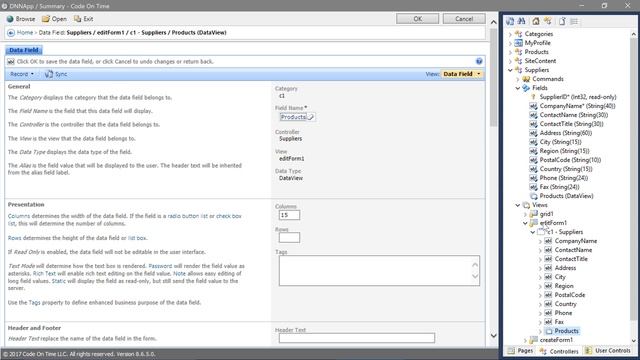Click the Sync action label
Screen dimensions: 640x360
(61, 74)
